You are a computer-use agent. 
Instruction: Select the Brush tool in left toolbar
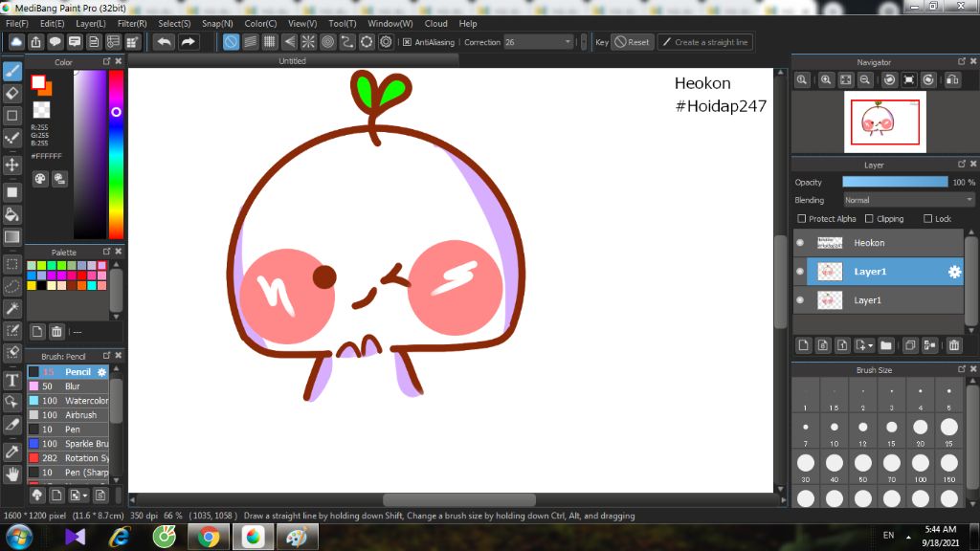[11, 71]
